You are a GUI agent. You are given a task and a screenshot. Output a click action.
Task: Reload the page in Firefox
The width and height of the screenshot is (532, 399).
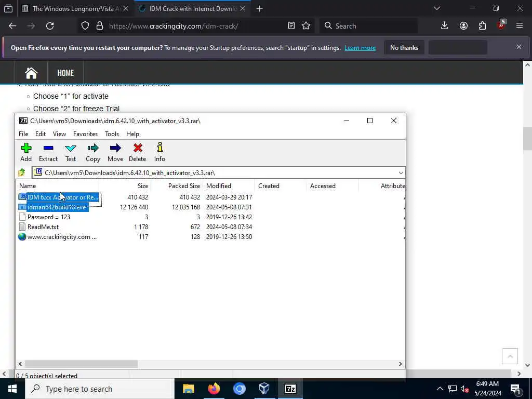coord(50,26)
